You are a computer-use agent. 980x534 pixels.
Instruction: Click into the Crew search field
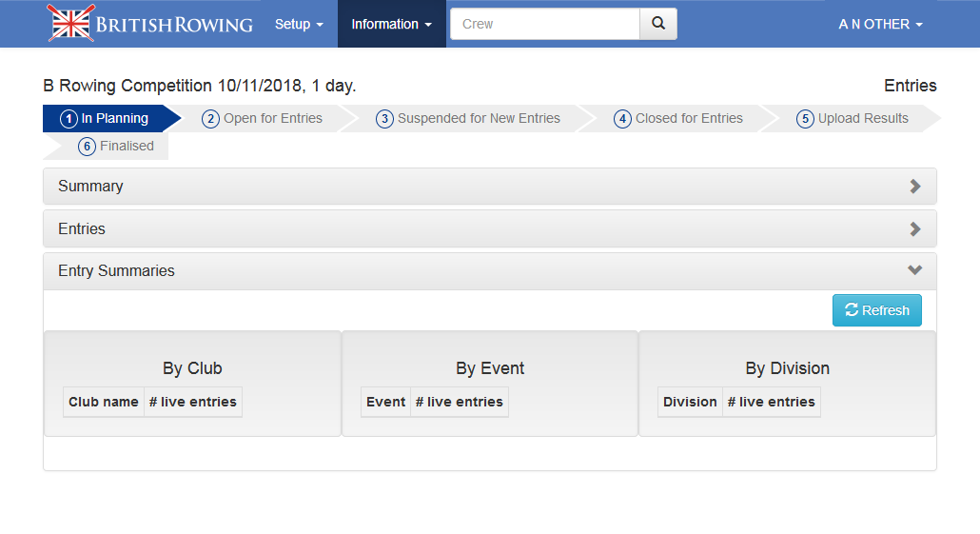[544, 24]
